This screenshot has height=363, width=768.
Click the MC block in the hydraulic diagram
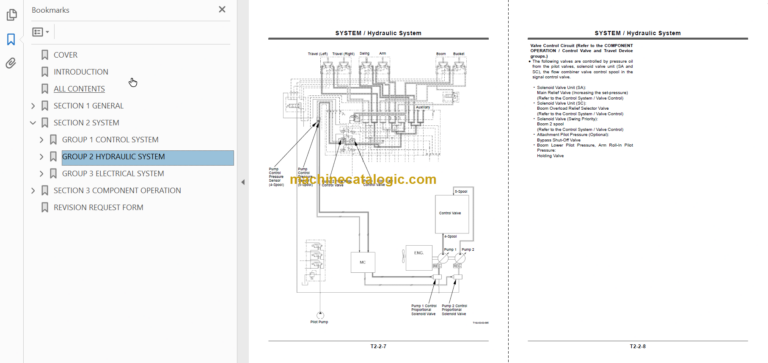tap(363, 262)
